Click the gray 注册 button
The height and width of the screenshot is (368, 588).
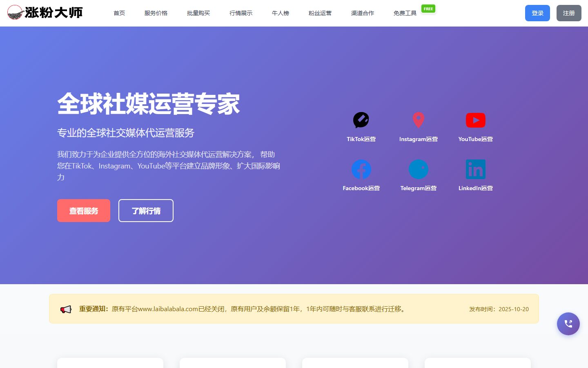click(568, 13)
